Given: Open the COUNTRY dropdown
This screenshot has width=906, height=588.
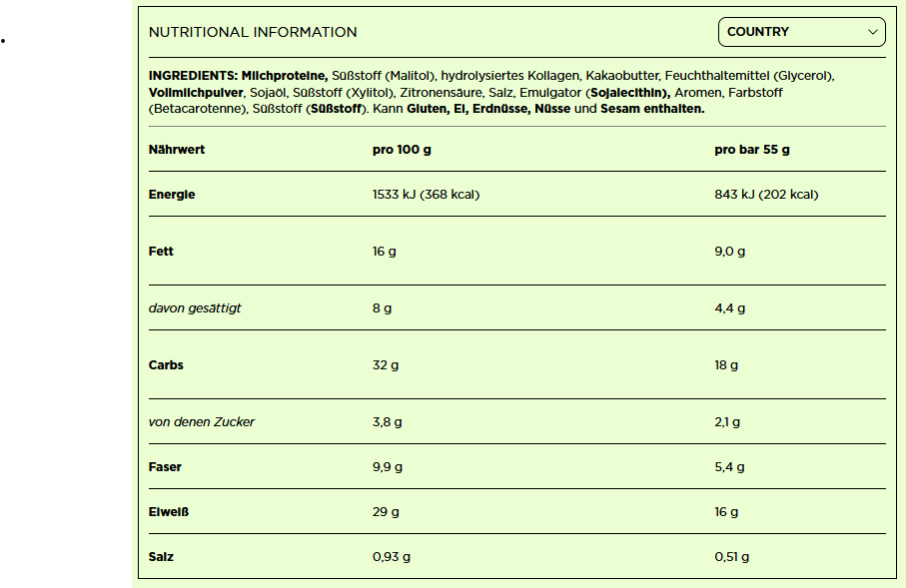Looking at the screenshot, I should [x=801, y=32].
